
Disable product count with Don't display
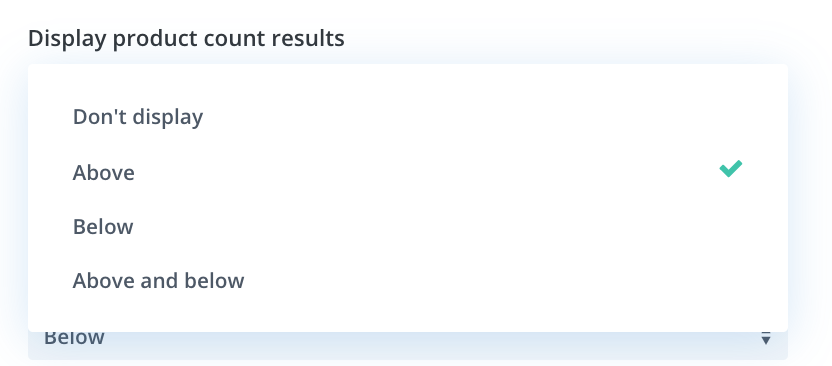[x=408, y=117]
